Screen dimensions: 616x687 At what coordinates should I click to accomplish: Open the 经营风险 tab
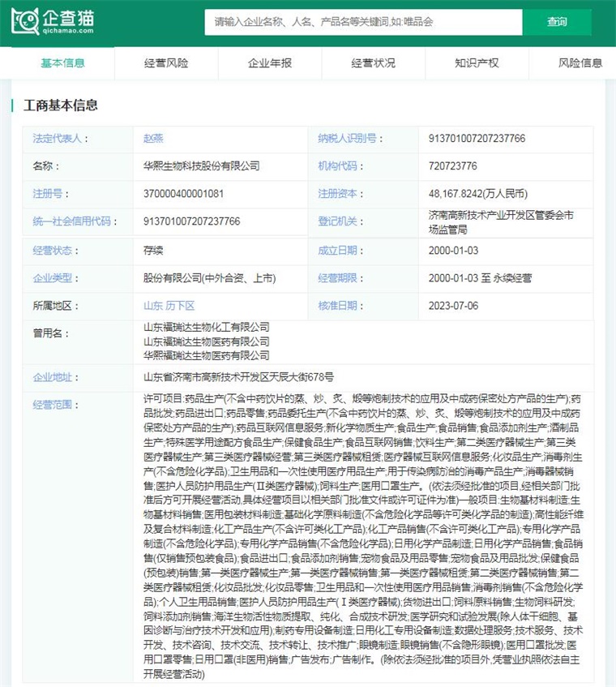pyautogui.click(x=166, y=63)
